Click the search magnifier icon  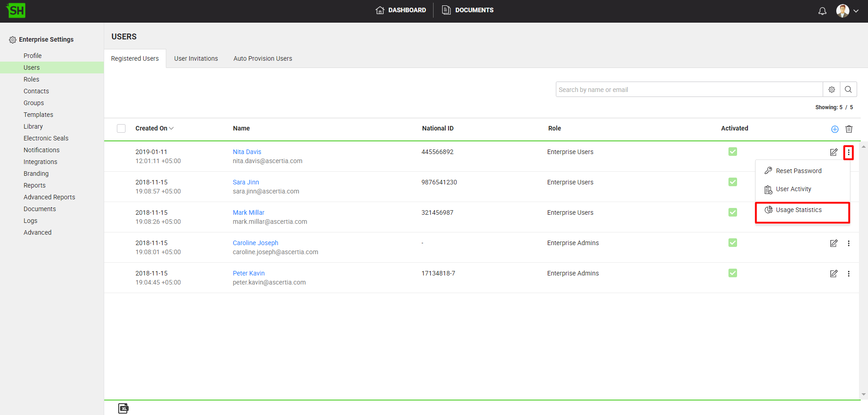point(848,90)
